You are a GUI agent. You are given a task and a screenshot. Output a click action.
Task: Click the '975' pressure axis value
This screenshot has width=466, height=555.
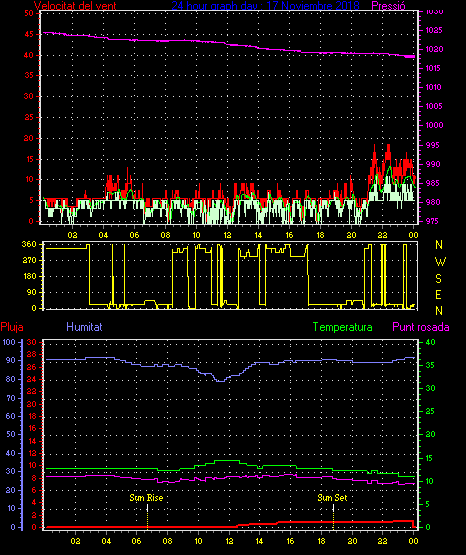pyautogui.click(x=433, y=221)
